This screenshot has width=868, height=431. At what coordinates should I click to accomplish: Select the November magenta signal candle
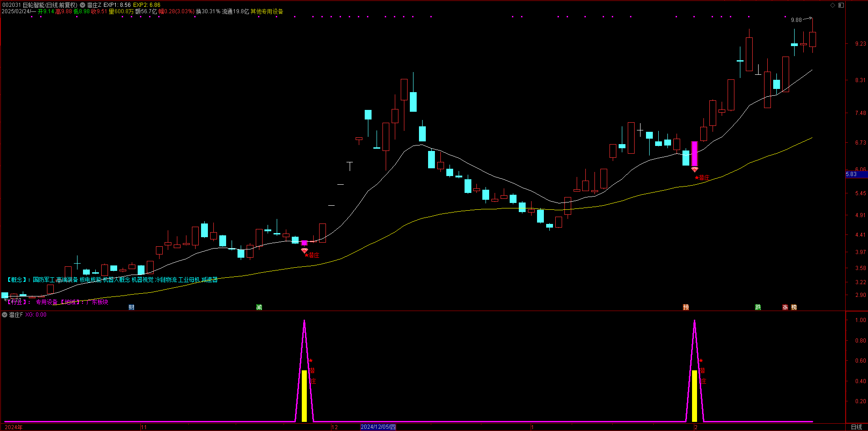coord(304,243)
